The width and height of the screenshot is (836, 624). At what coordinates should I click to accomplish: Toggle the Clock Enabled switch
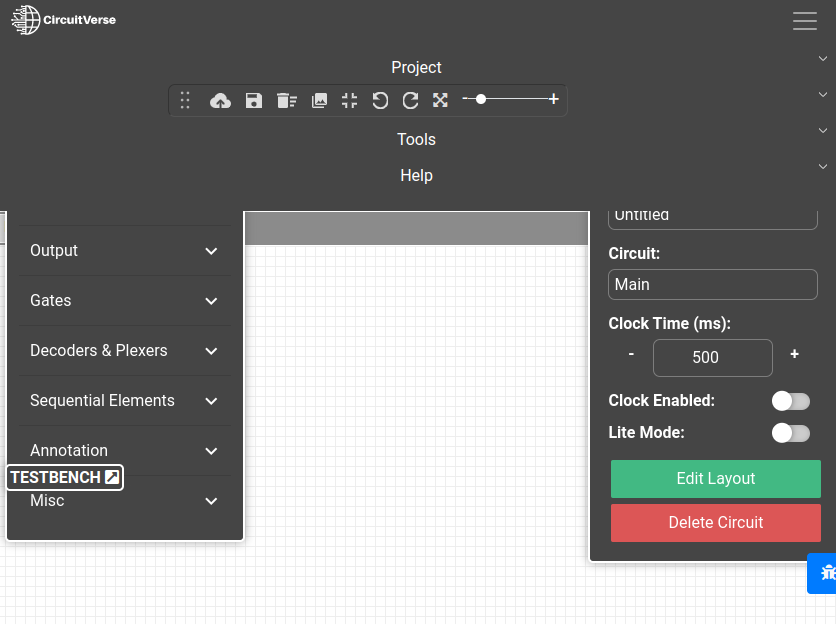(x=791, y=401)
